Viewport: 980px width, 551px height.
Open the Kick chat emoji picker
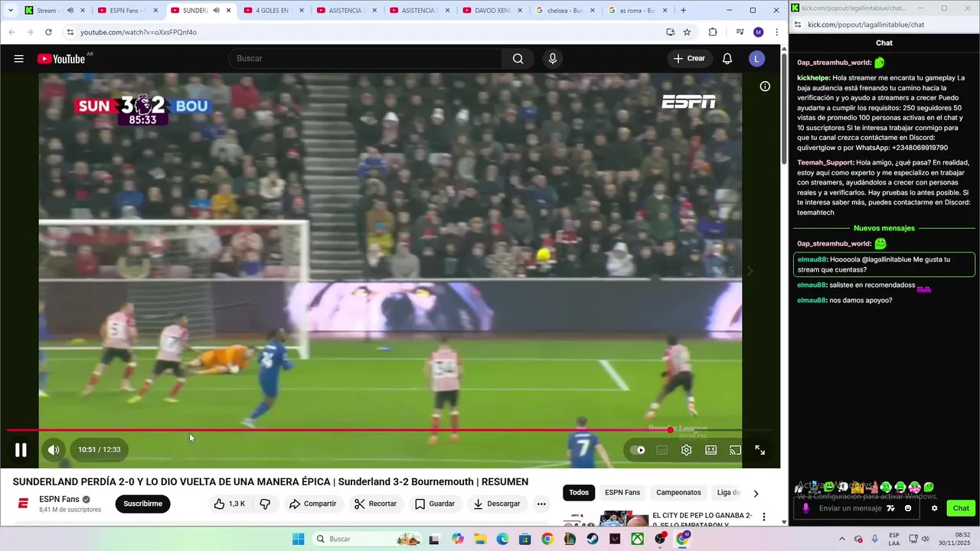[908, 508]
